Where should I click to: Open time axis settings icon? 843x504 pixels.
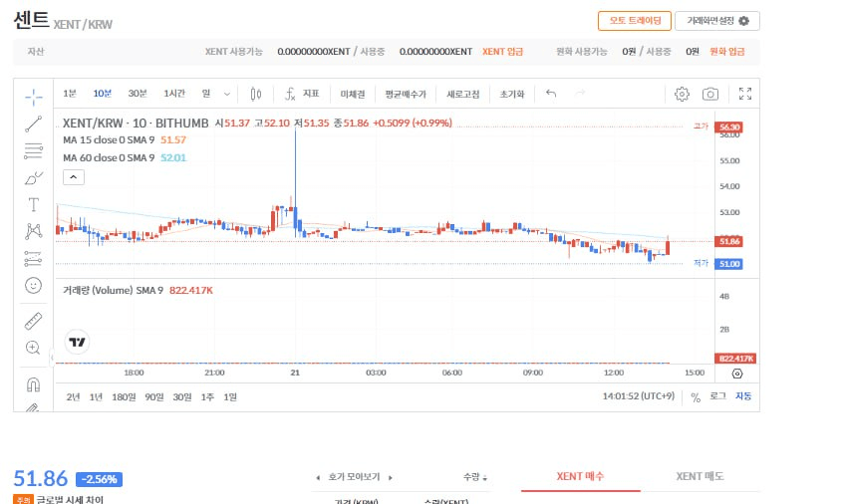[x=737, y=374]
